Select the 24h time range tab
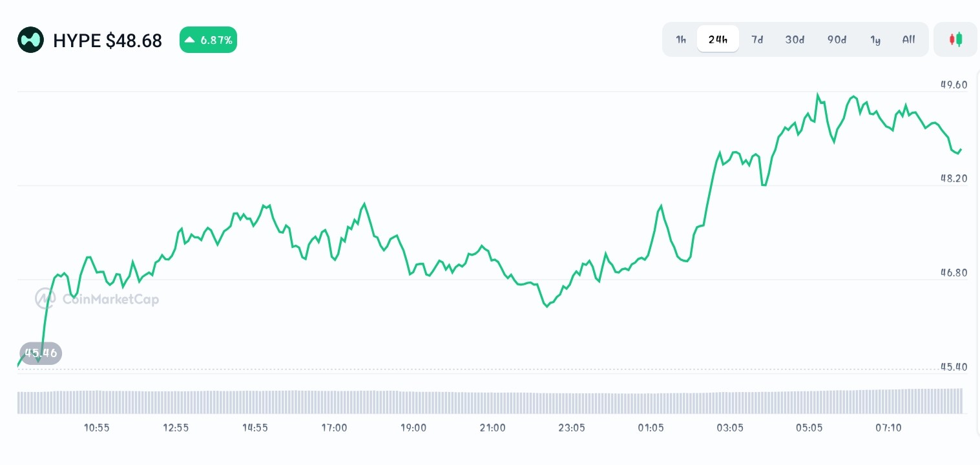Viewport: 980px width, 465px height. 718,39
